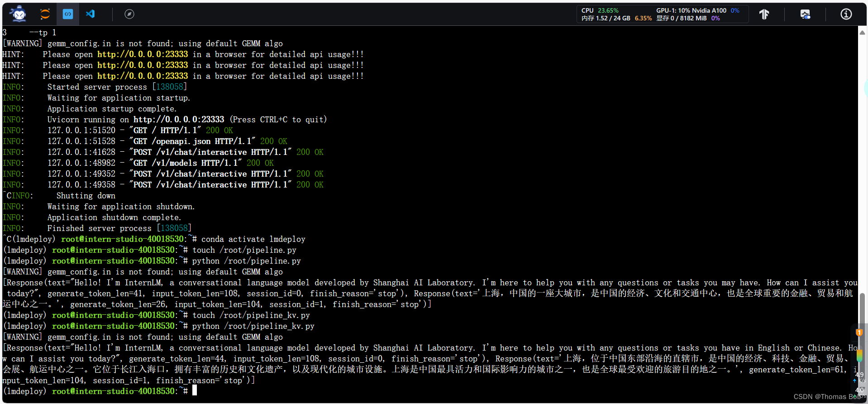868x404 pixels.
Task: Click the upward arrow icon in the top bar
Action: coord(764,14)
